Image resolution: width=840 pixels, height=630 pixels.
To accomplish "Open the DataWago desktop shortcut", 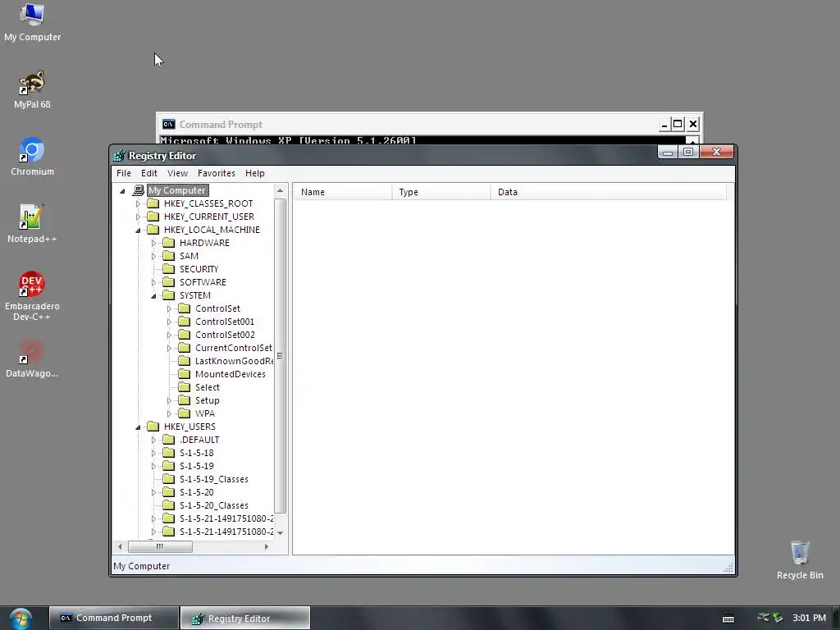I will 32,359.
